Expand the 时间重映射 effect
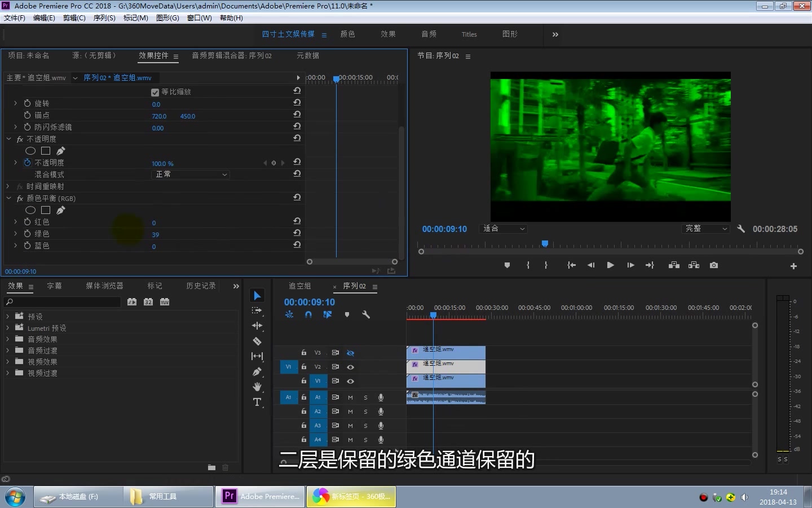 (x=8, y=186)
